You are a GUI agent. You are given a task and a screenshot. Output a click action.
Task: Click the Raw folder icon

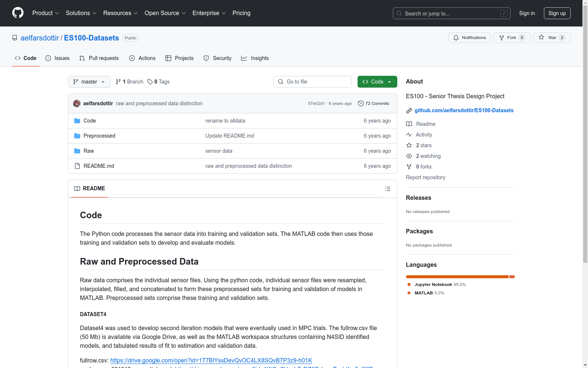[77, 151]
